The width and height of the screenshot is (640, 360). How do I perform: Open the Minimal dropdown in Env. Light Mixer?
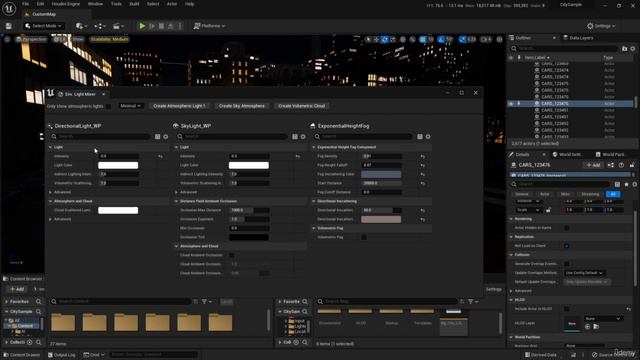pyautogui.click(x=131, y=106)
